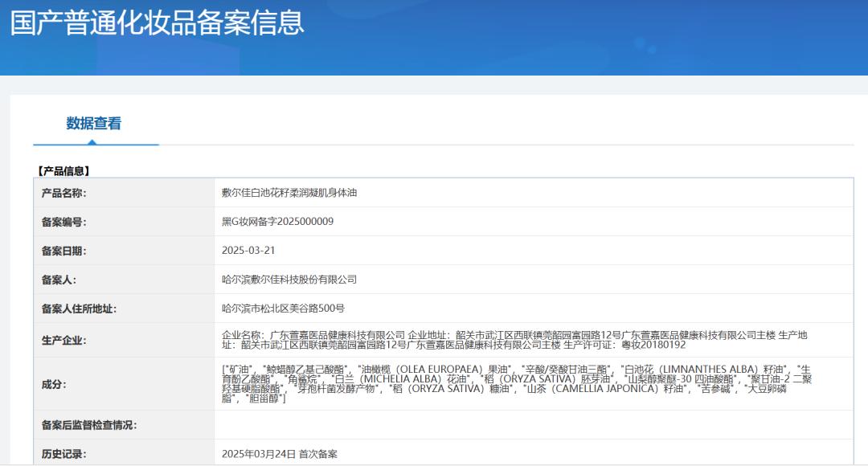Select the history entry 2025年03月24日 首次备案
The width and height of the screenshot is (868, 466).
(280, 454)
